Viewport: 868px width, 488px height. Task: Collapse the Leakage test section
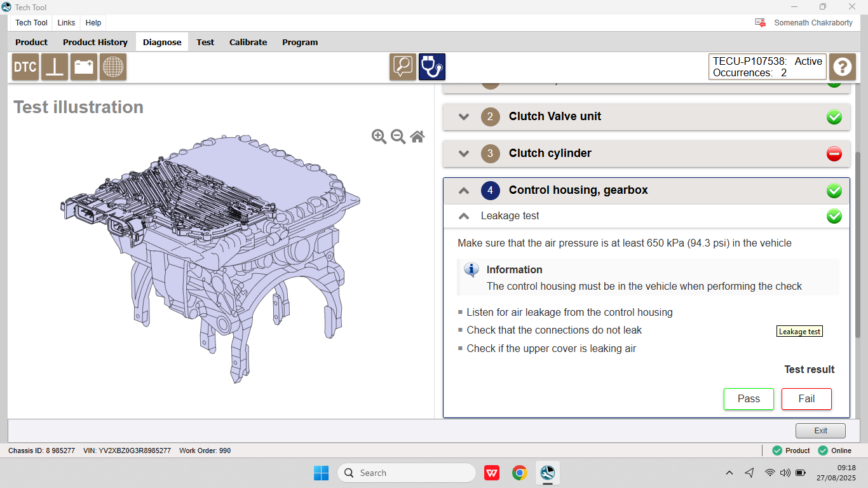click(x=464, y=216)
